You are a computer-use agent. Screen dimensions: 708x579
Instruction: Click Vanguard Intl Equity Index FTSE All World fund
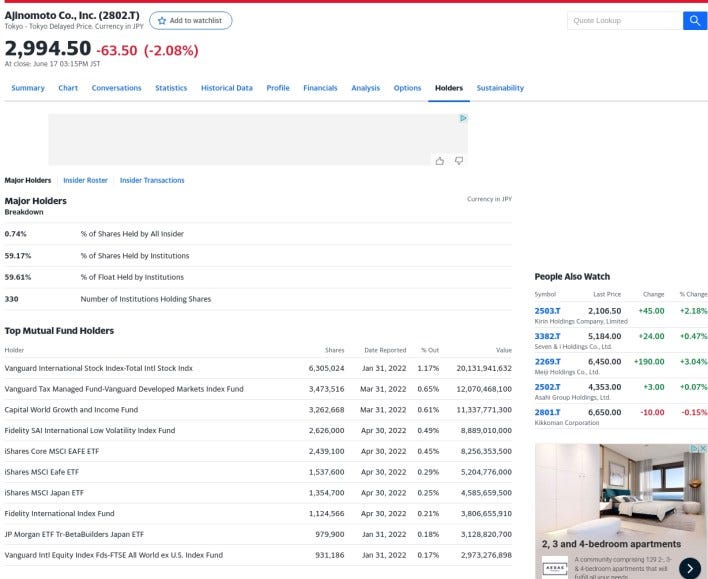114,555
